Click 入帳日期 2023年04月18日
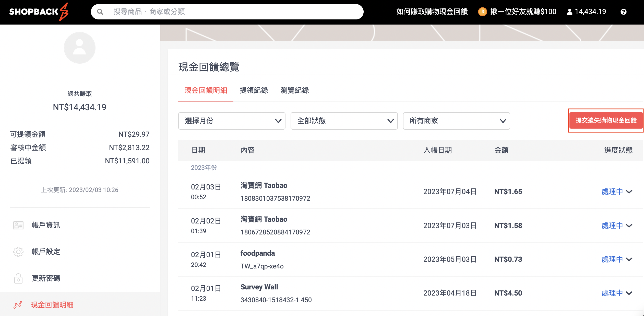The image size is (644, 316). coord(450,293)
